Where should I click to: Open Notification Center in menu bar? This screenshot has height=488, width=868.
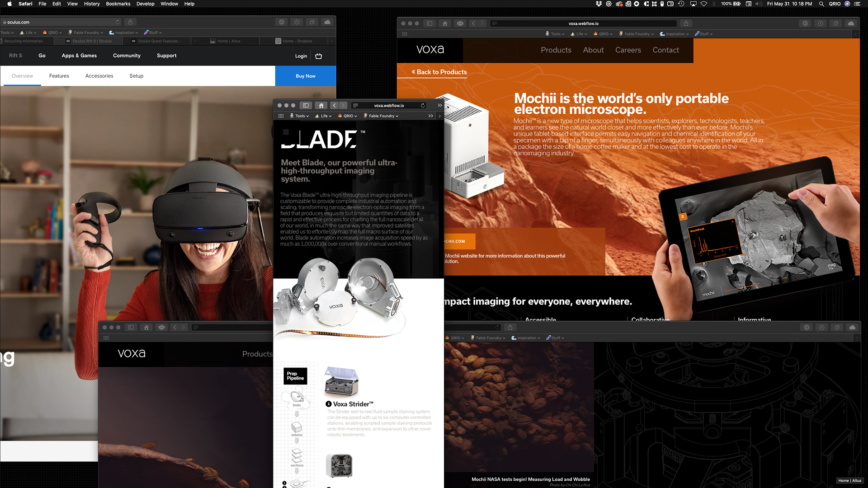[857, 4]
